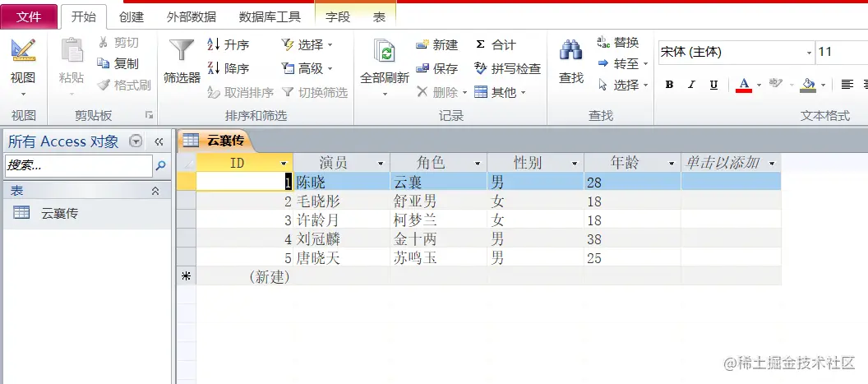The image size is (868, 384).
Task: Collapse navigation pane with double chevron
Action: pyautogui.click(x=159, y=142)
